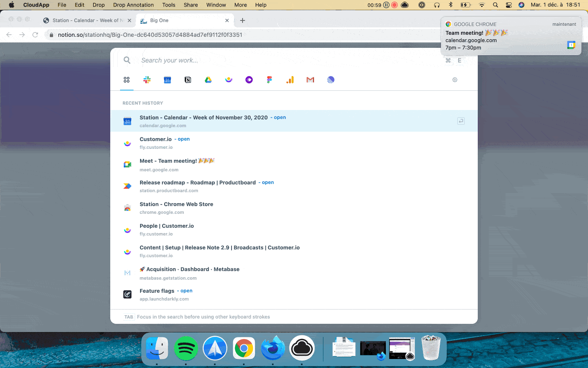Click the search magnifier icon
The image size is (588, 368).
[x=127, y=60]
